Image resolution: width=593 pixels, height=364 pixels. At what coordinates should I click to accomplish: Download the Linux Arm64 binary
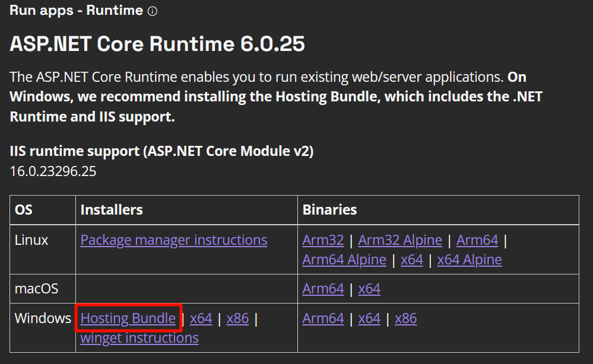click(477, 240)
